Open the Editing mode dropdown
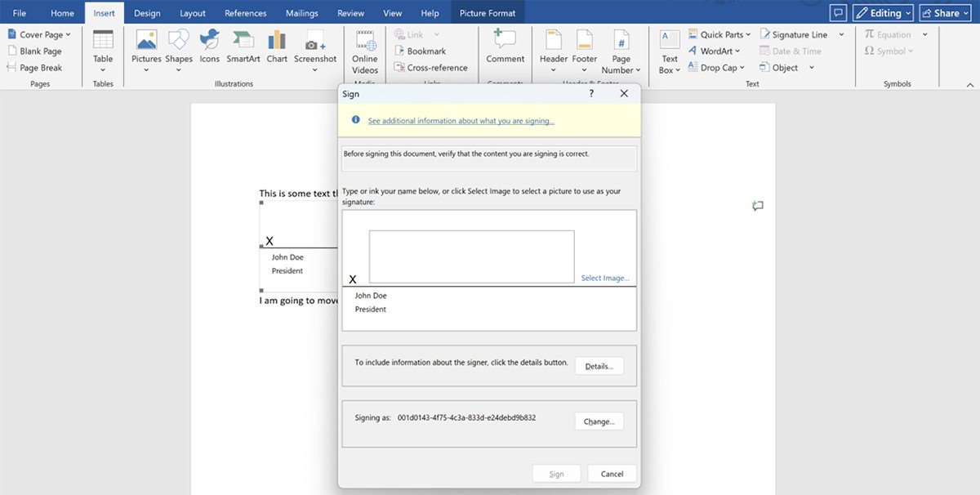Viewport: 980px width, 495px height. tap(883, 13)
